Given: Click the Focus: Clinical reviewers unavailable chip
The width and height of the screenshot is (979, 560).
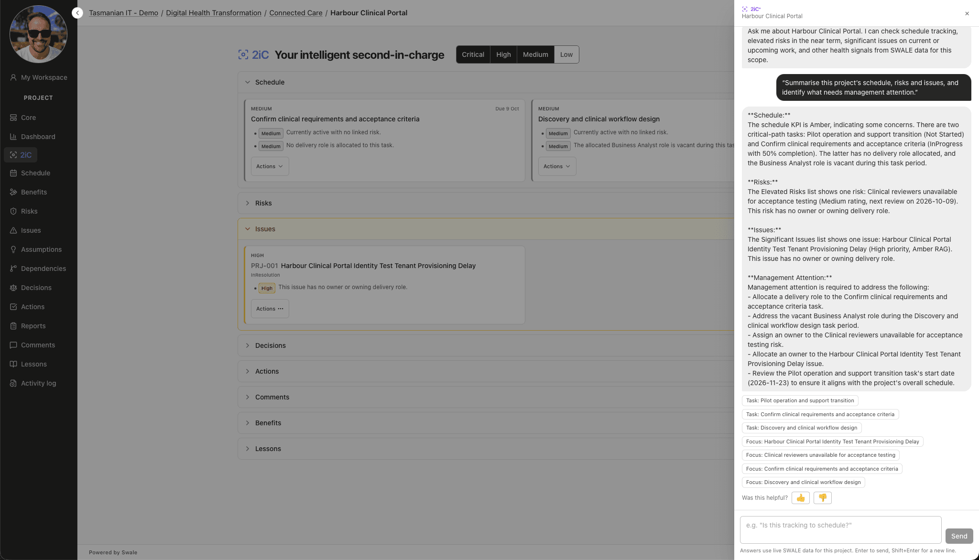Looking at the screenshot, I should coord(820,455).
